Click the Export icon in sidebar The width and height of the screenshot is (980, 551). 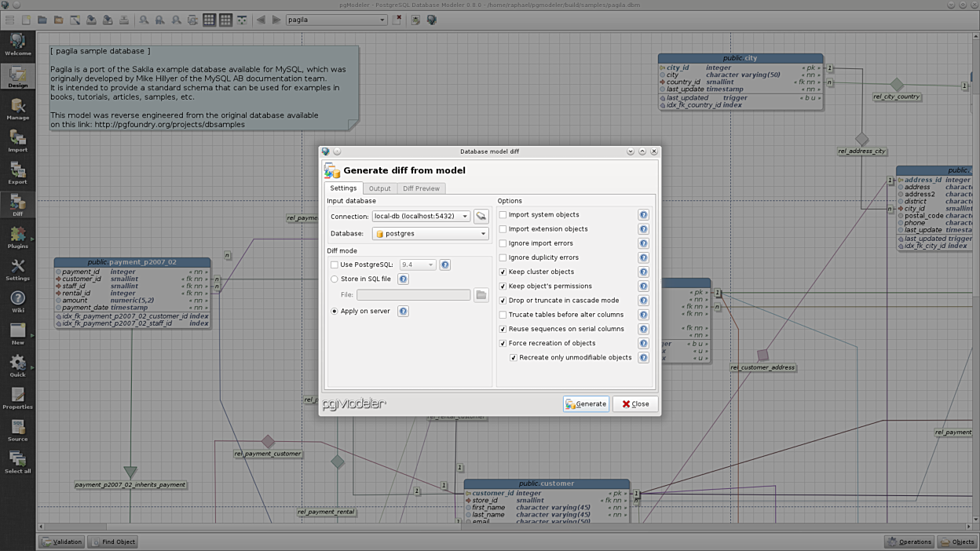(x=17, y=173)
